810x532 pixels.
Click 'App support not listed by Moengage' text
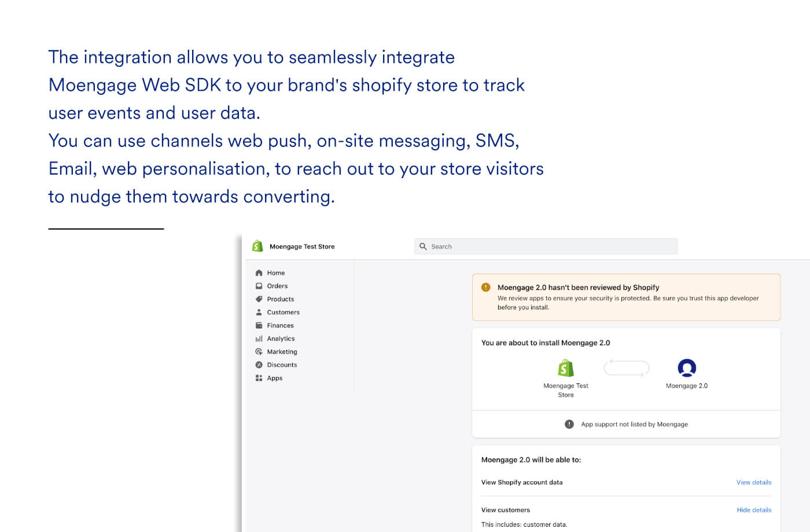[x=635, y=424]
